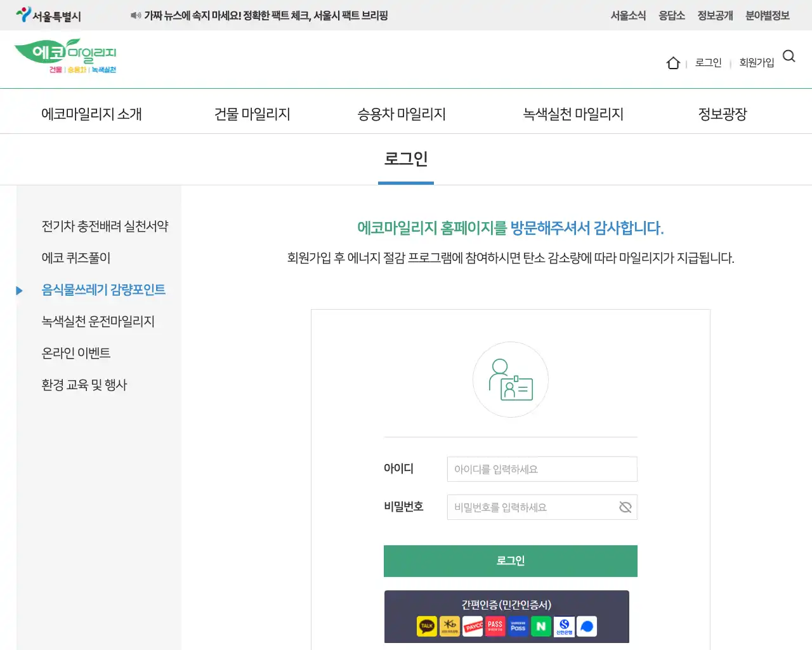812x650 pixels.
Task: Click the home icon in the header
Action: 673,63
